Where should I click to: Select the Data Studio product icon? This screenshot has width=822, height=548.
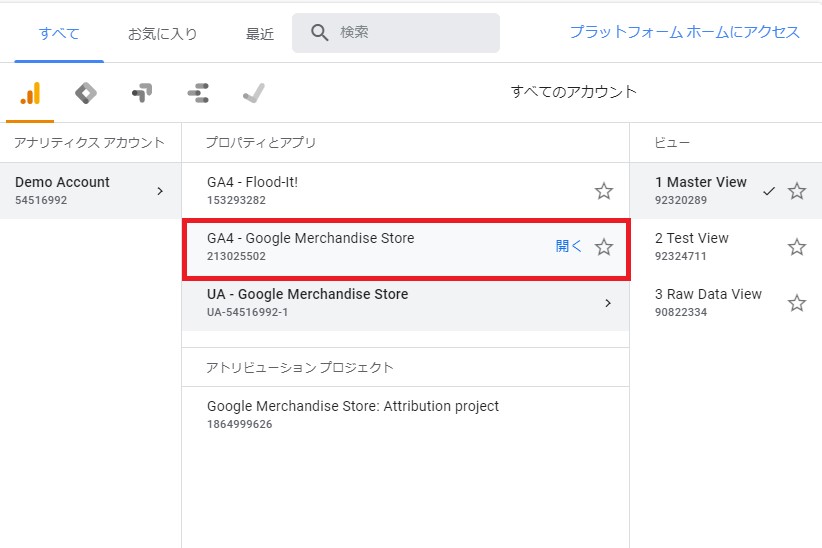pos(198,93)
